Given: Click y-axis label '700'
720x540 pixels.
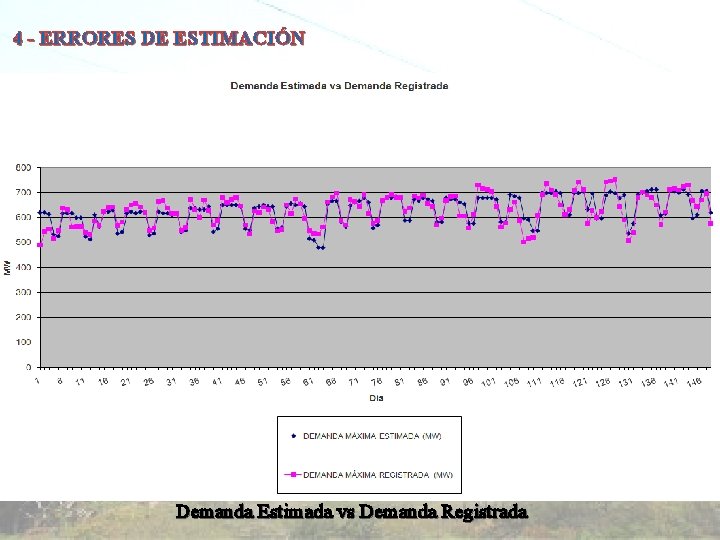Looking at the screenshot, I should pos(25,192).
